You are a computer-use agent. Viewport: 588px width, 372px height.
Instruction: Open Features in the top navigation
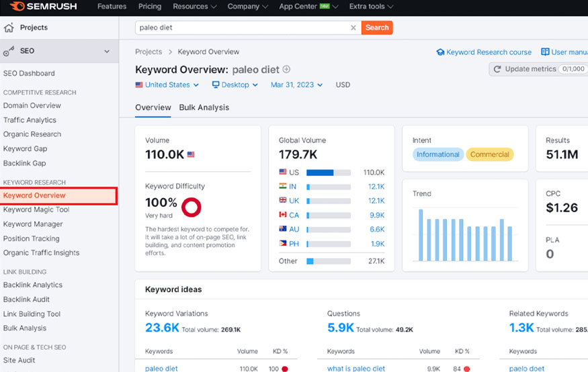click(112, 6)
